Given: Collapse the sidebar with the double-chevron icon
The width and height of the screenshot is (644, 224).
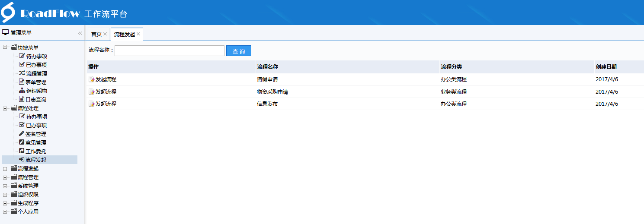Looking at the screenshot, I should pyautogui.click(x=80, y=33).
